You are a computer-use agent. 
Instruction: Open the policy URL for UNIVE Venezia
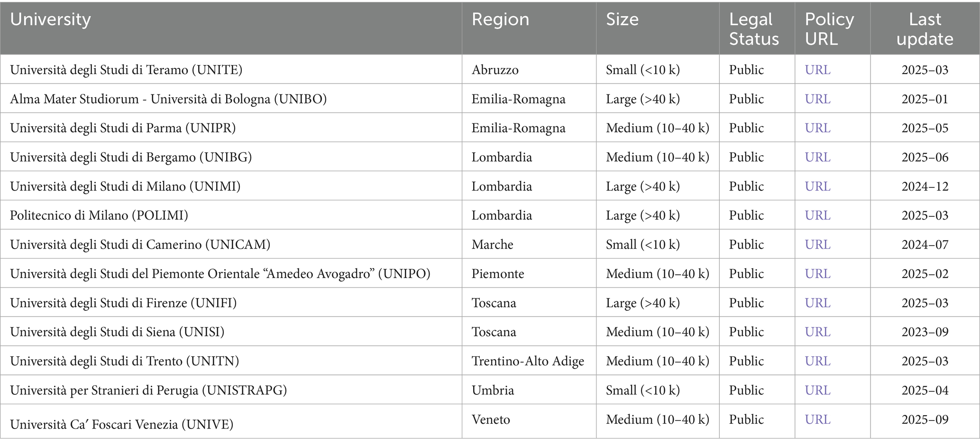coord(817,419)
